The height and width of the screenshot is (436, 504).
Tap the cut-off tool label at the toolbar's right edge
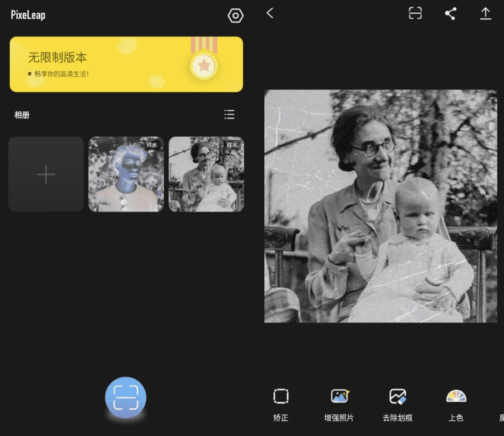click(501, 418)
